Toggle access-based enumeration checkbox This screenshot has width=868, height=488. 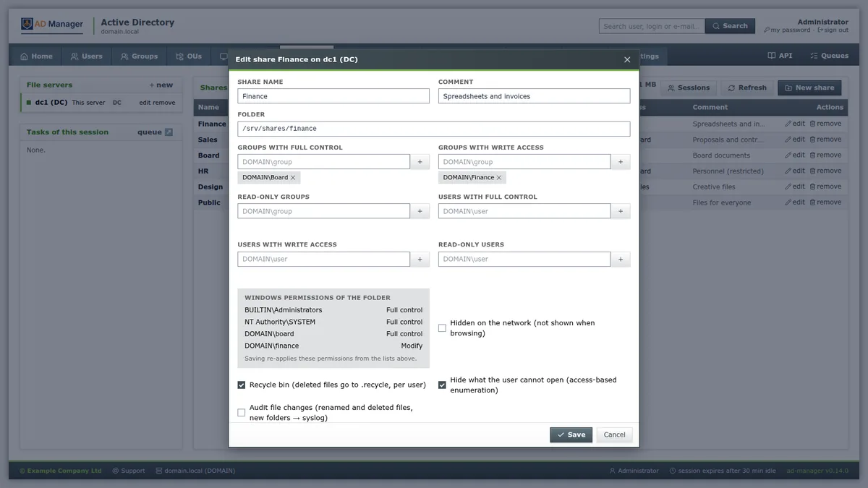(442, 385)
